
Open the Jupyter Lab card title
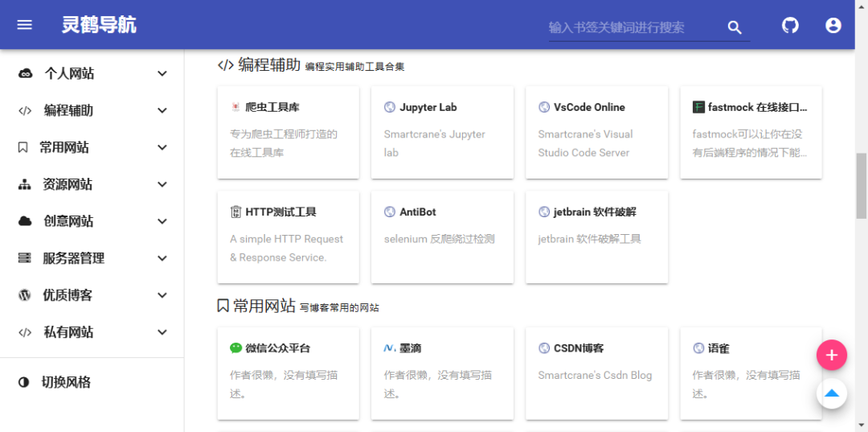click(428, 108)
